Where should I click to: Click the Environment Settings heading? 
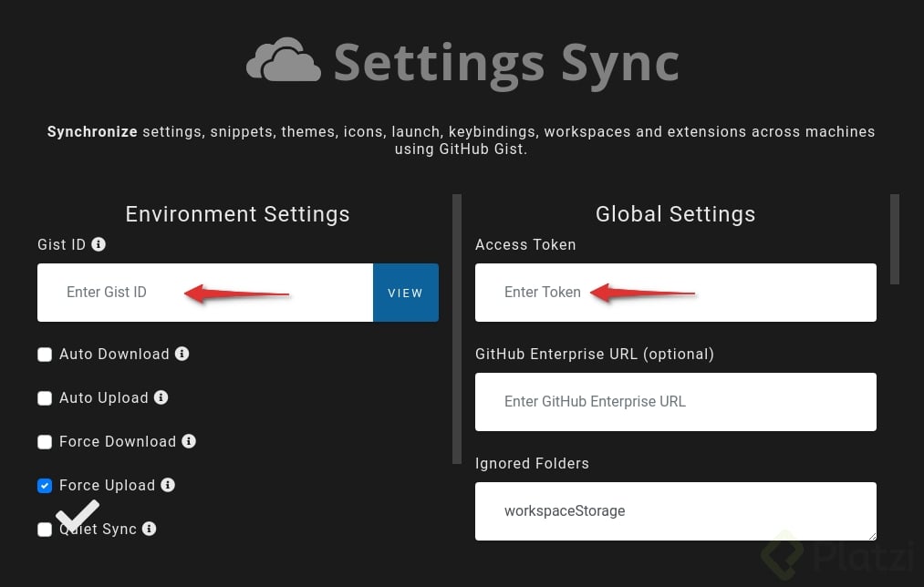click(x=237, y=214)
